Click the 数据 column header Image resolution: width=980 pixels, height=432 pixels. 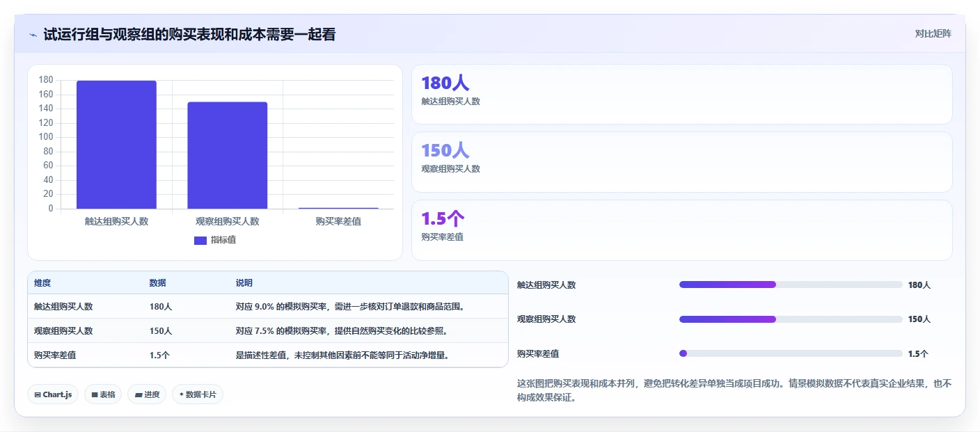tap(158, 283)
